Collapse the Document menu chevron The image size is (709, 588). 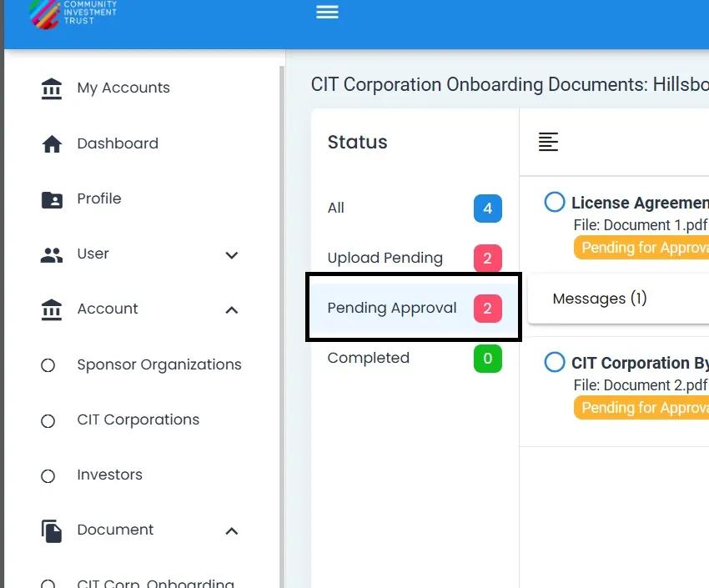232,530
